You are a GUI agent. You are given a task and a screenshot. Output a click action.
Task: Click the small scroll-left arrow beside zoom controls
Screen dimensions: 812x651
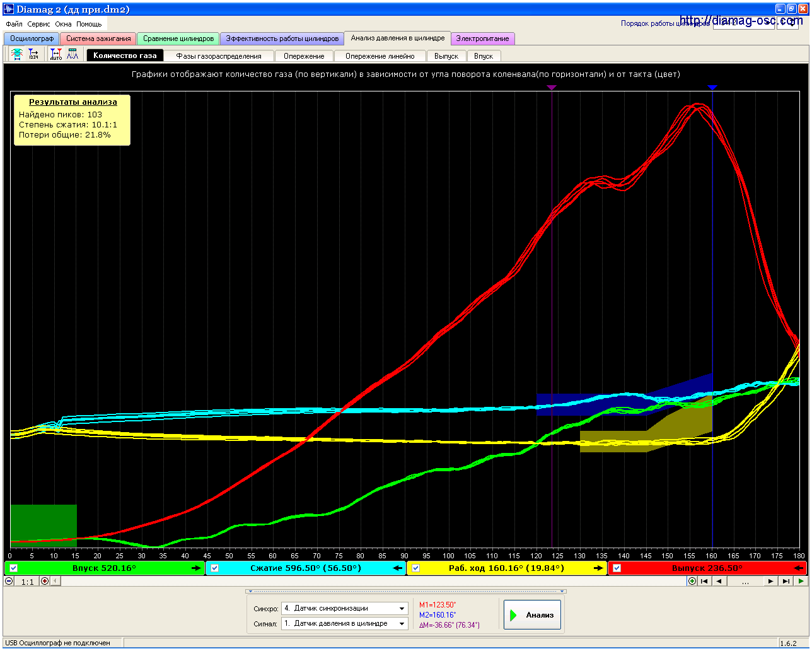[55, 581]
